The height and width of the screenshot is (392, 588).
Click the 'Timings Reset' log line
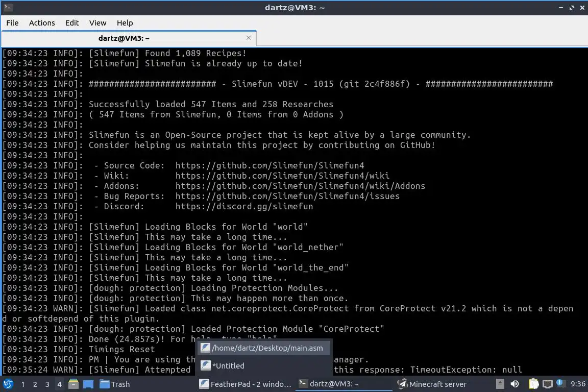pos(121,349)
